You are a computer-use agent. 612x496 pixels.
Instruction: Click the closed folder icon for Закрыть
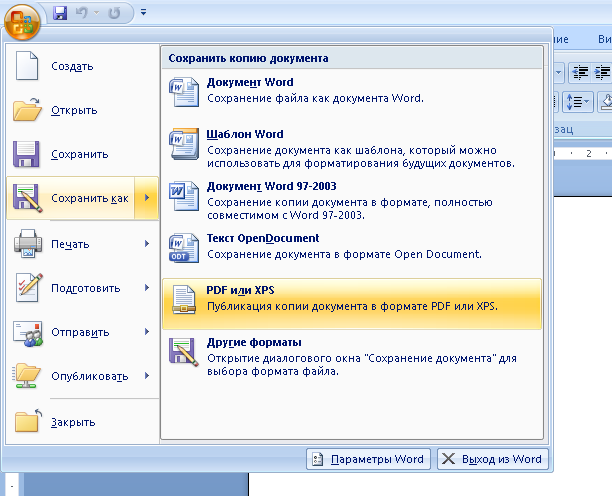[28, 421]
